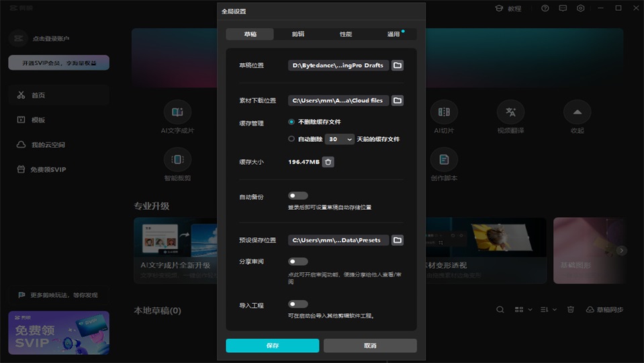Open AI切片 tool icon
Image resolution: width=644 pixels, height=363 pixels.
pyautogui.click(x=444, y=112)
